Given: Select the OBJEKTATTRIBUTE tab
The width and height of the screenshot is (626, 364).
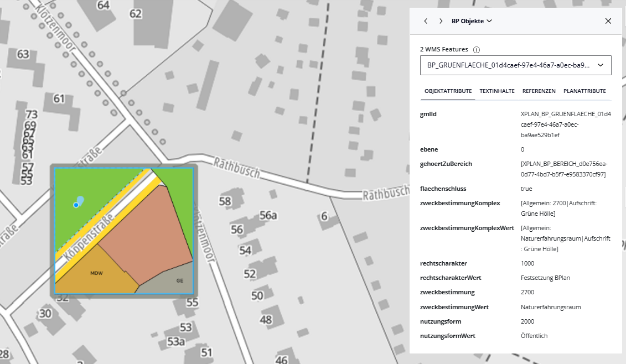Looking at the screenshot, I should pos(448,91).
